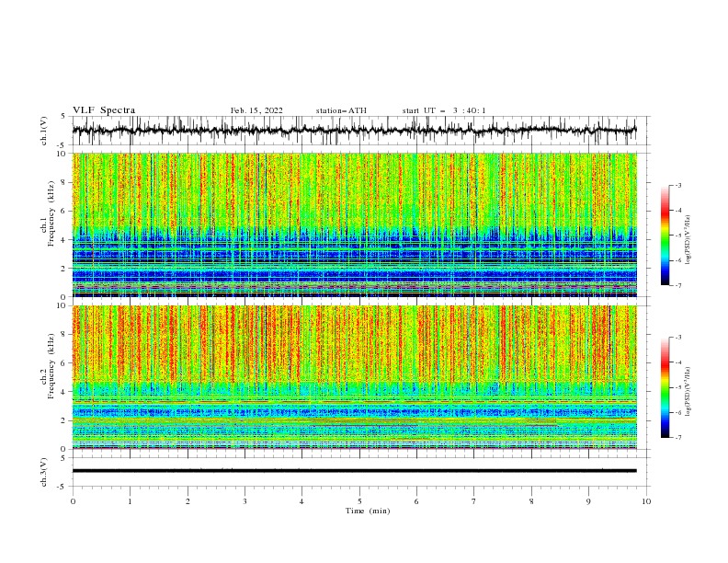728x563 pixels.
Task: Click the ch.1 voltage waveform trace
Action: pyautogui.click(x=354, y=131)
